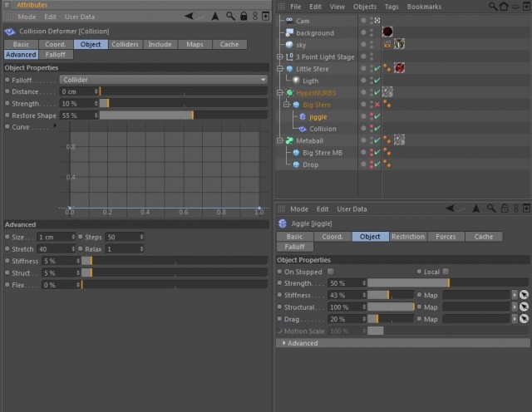Open Tags menu in Object Manager
The height and width of the screenshot is (412, 532).
pyautogui.click(x=392, y=7)
